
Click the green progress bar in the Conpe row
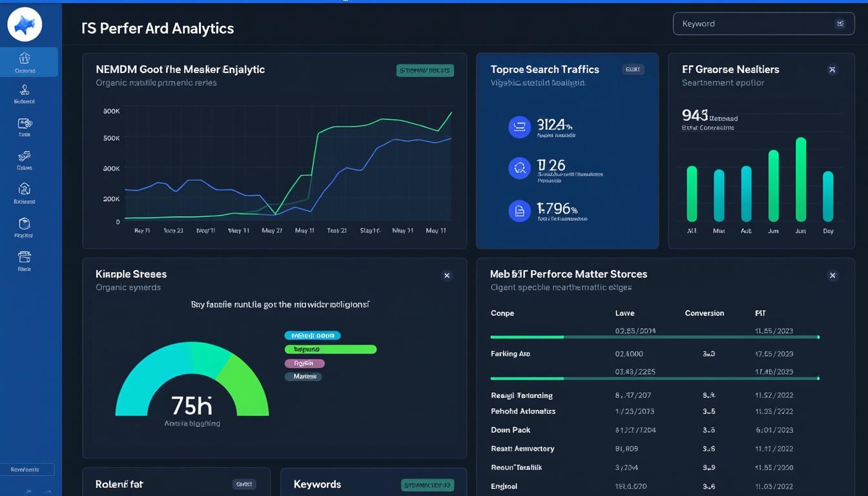click(x=527, y=336)
